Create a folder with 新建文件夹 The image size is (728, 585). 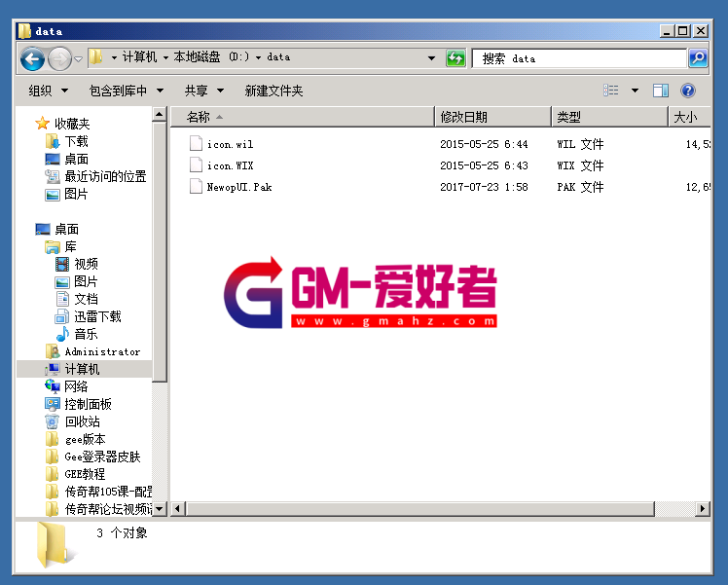coord(273,91)
